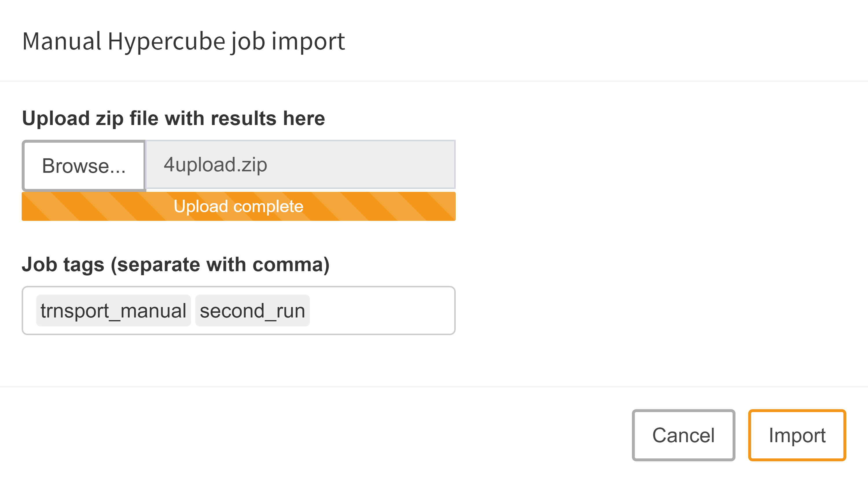Focus empty space in Job tags field

pos(381,311)
